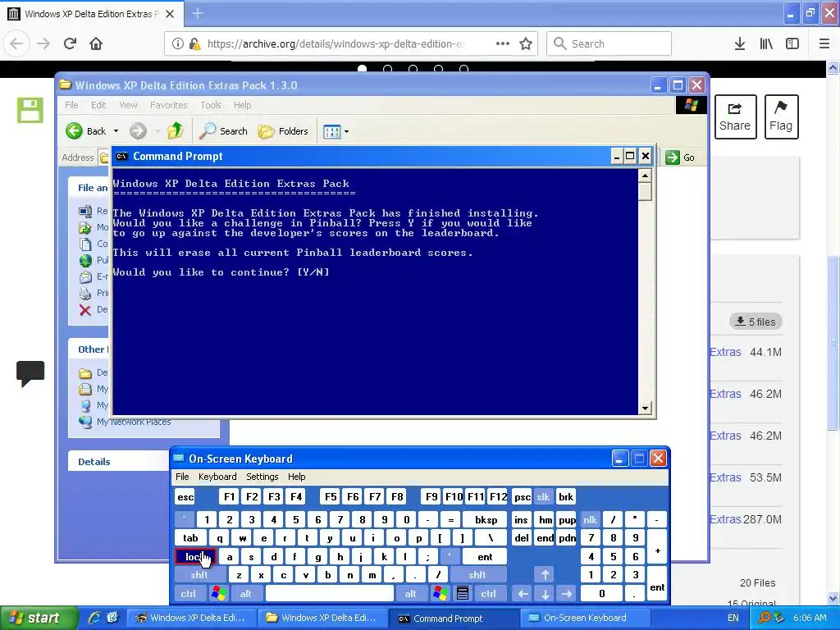Toggle the right alt key
Viewport: 840px width, 630px height.
(410, 594)
